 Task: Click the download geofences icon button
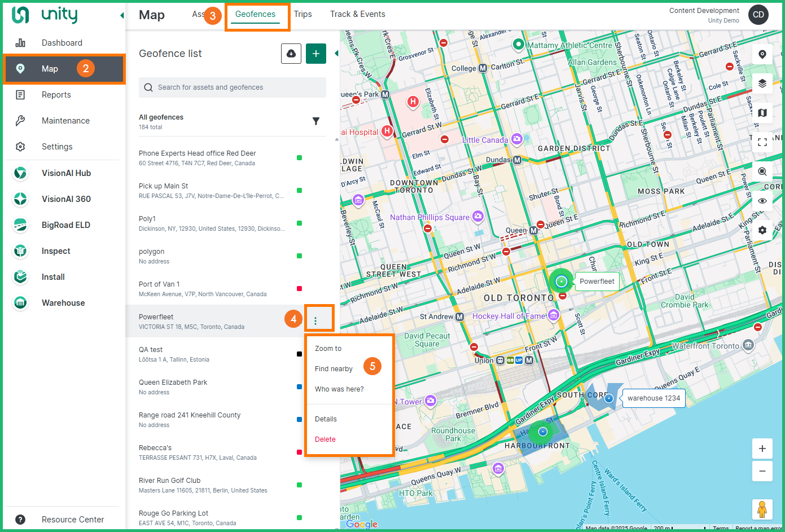291,54
